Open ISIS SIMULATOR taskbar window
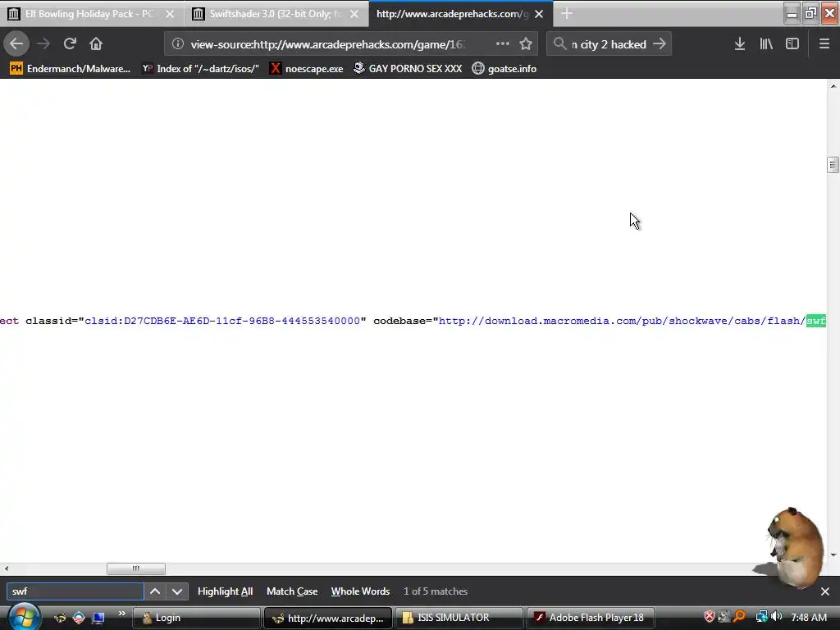The height and width of the screenshot is (630, 840). pyautogui.click(x=459, y=618)
